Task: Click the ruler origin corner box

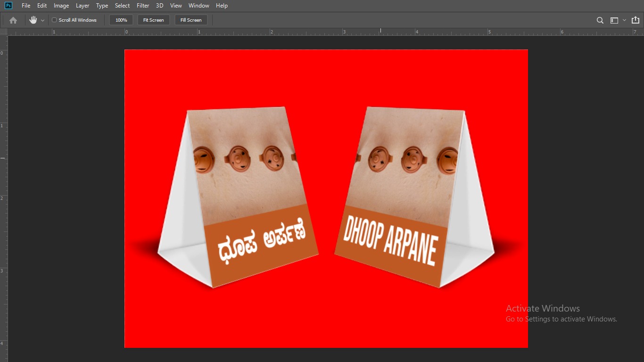Action: [4, 32]
